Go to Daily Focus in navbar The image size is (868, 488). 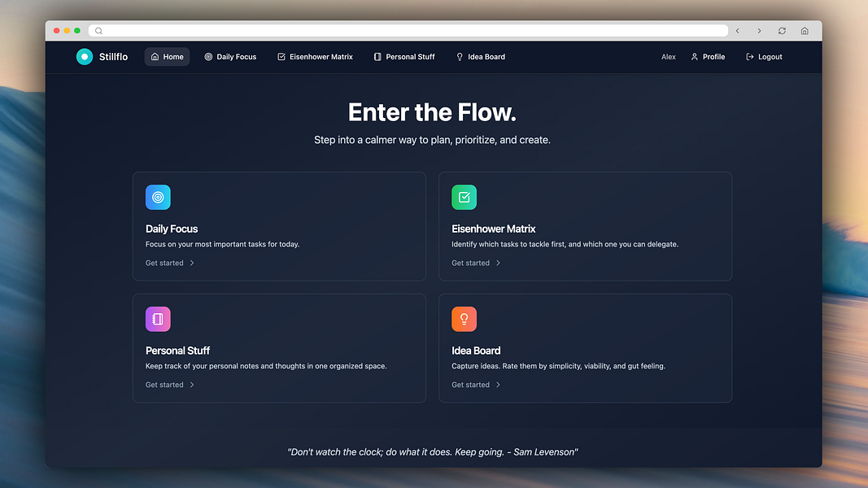tap(230, 56)
